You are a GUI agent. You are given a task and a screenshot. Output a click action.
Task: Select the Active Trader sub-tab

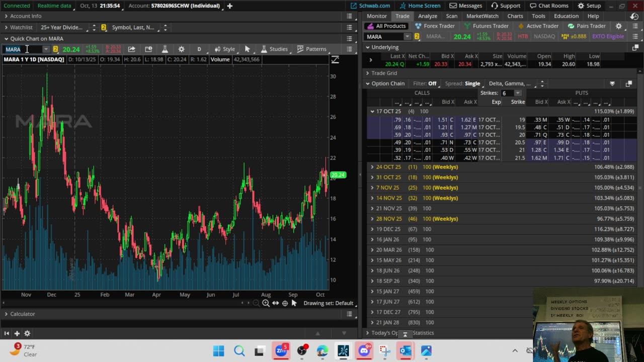[538, 26]
